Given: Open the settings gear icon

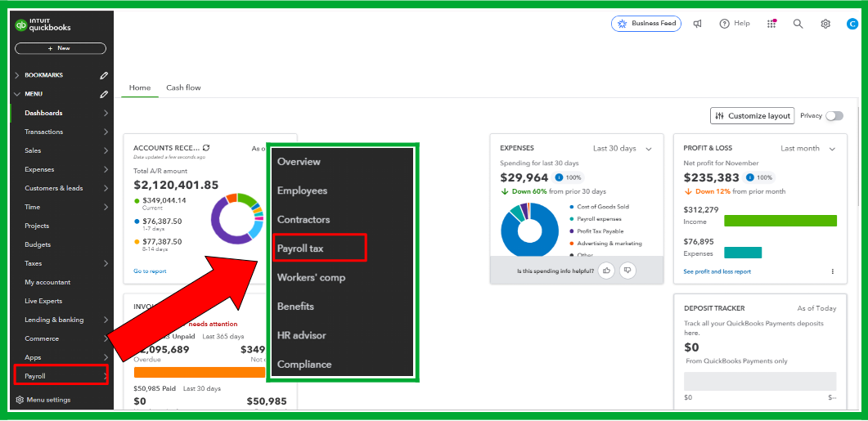Looking at the screenshot, I should [x=825, y=24].
